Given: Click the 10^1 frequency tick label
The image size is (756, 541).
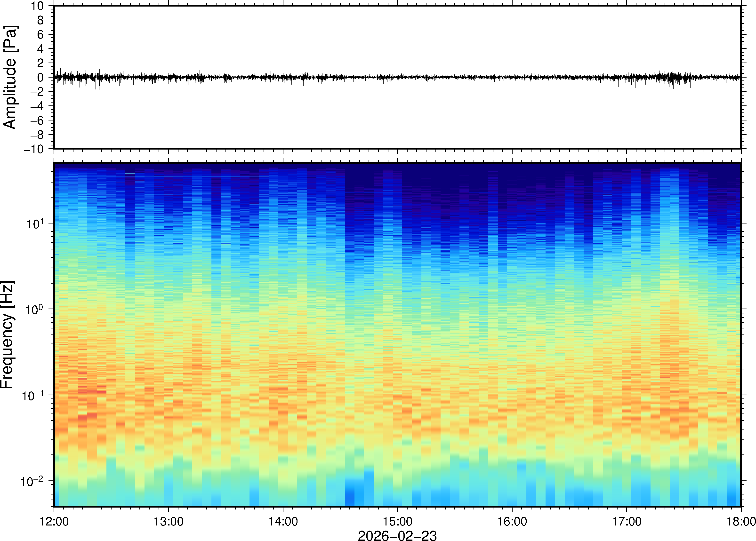Looking at the screenshot, I should point(35,223).
